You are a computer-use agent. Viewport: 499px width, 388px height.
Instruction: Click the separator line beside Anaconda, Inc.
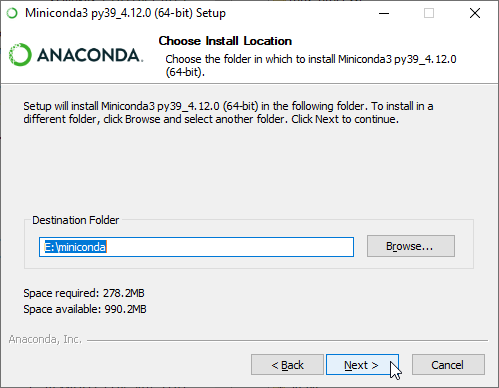pos(287,341)
